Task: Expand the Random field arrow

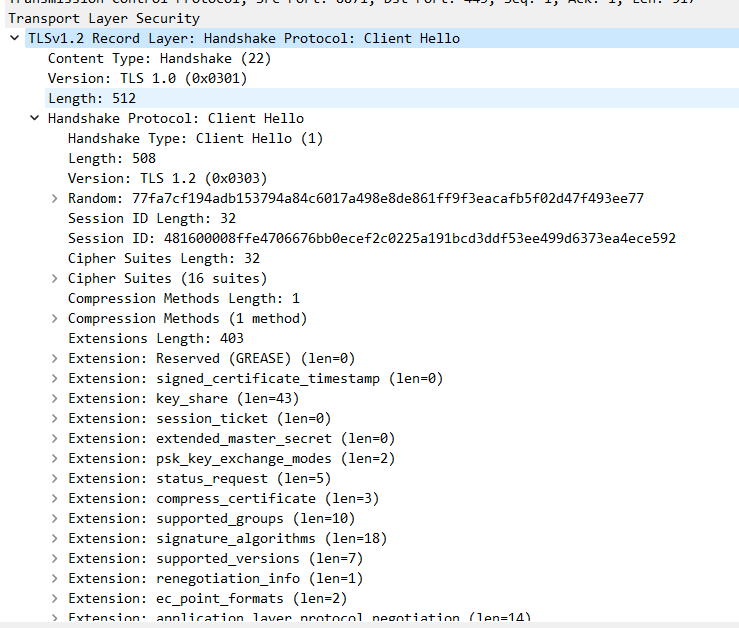Action: pyautogui.click(x=55, y=198)
